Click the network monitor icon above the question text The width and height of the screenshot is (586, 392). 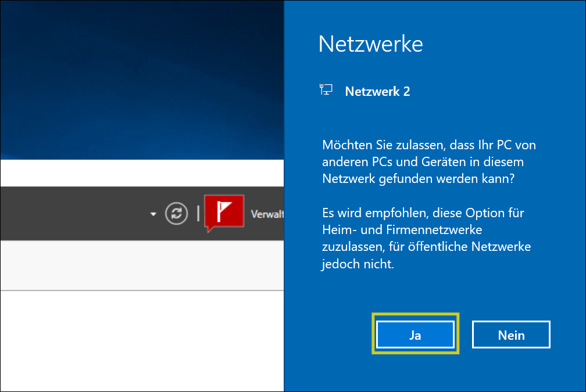[x=326, y=89]
